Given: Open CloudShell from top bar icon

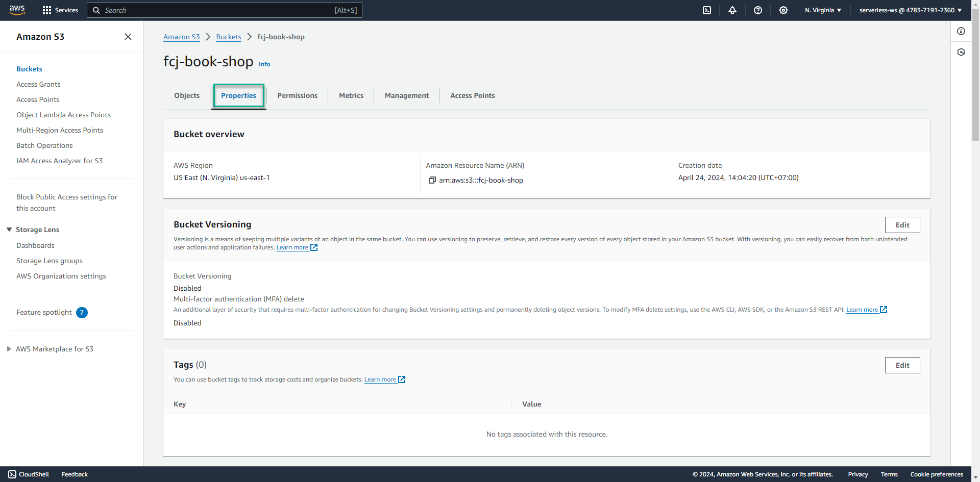Looking at the screenshot, I should 707,10.
